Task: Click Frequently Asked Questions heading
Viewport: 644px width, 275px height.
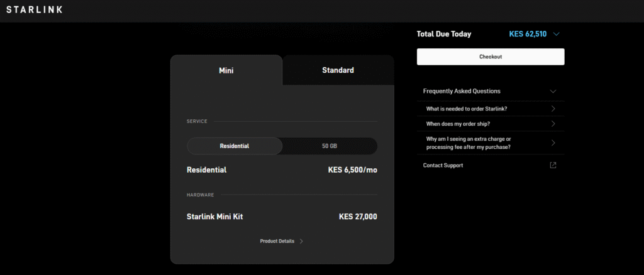Action: [x=462, y=91]
